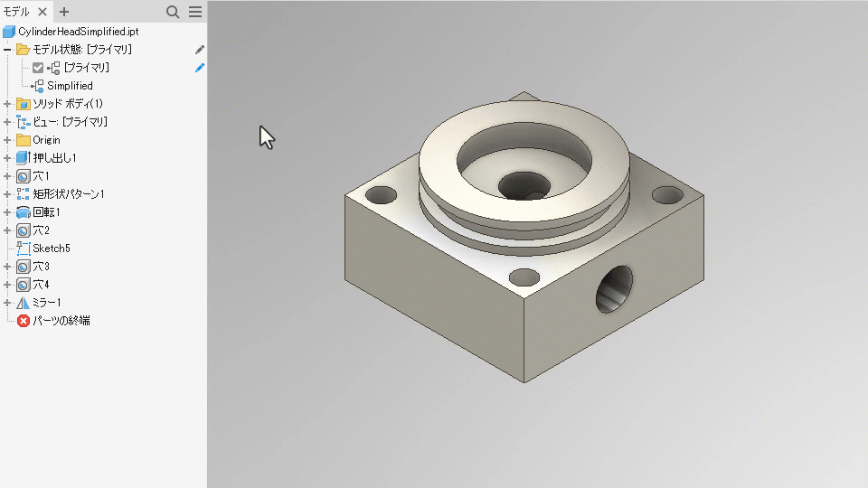Select the パーツの終端 label
Viewport: 868px width, 488px height.
point(61,321)
